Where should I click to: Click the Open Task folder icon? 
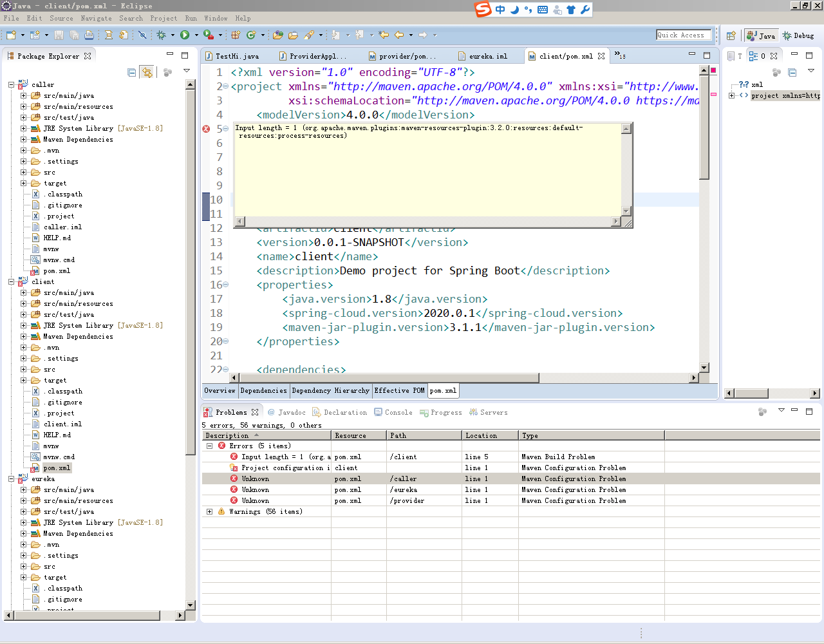(293, 35)
